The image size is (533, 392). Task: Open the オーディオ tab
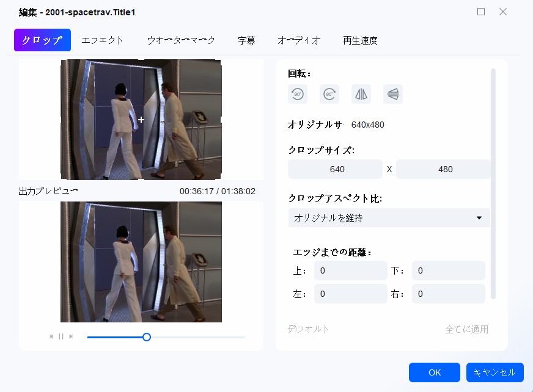click(299, 40)
